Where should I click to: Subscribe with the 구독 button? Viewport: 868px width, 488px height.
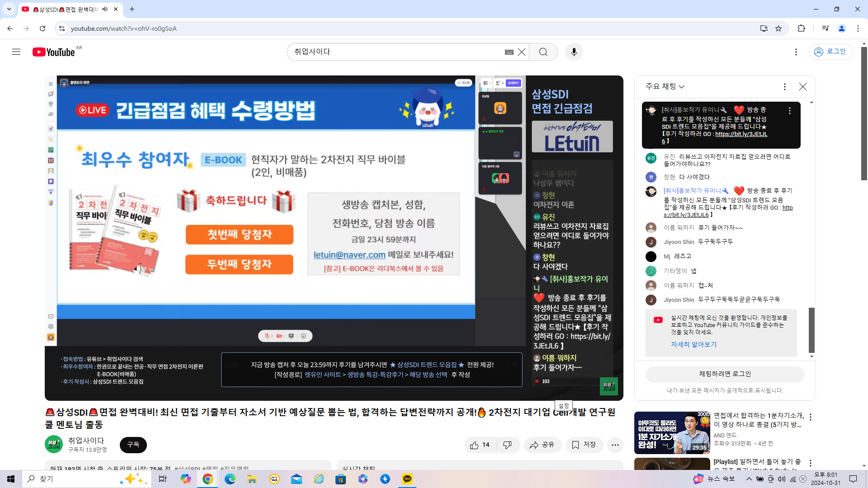[133, 445]
